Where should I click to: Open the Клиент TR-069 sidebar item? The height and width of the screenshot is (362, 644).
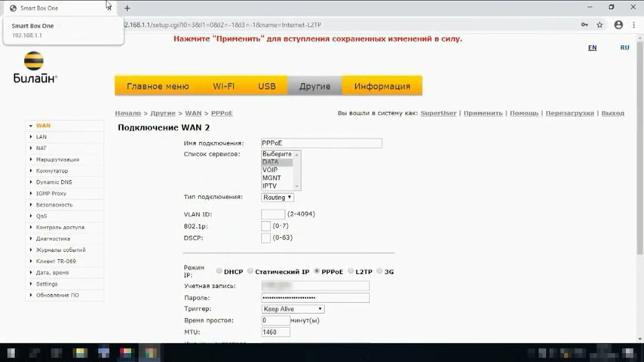(x=56, y=262)
